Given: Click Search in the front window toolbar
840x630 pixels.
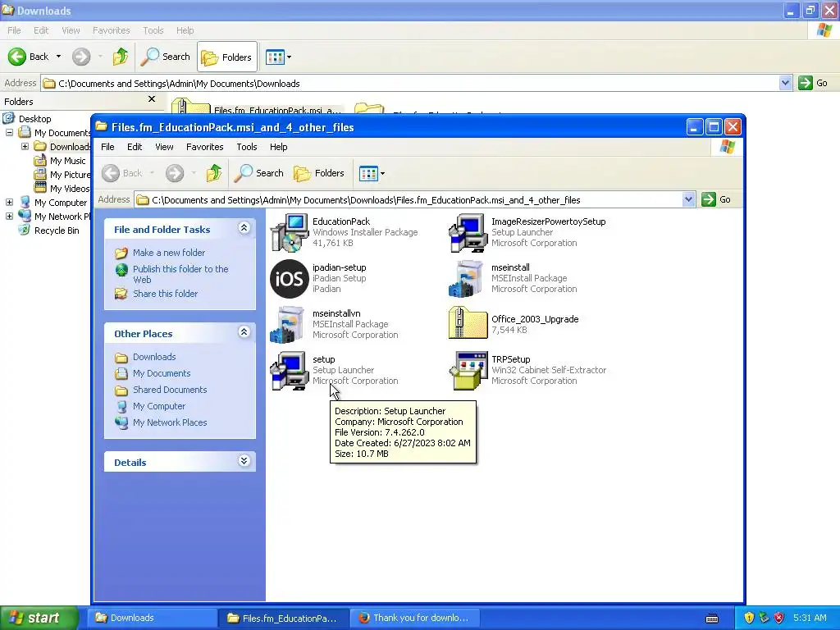Looking at the screenshot, I should 258,173.
